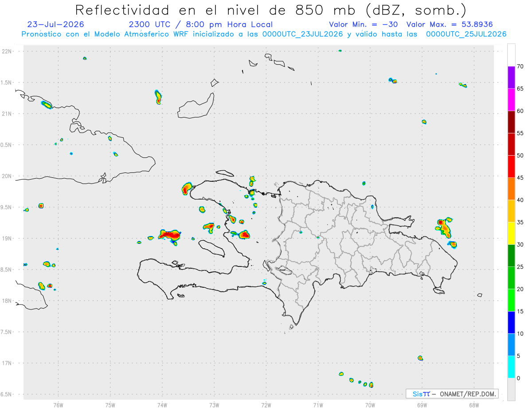Click the longitude axis label "75W"
Viewport: 532px width, 411px height.
pos(110,405)
